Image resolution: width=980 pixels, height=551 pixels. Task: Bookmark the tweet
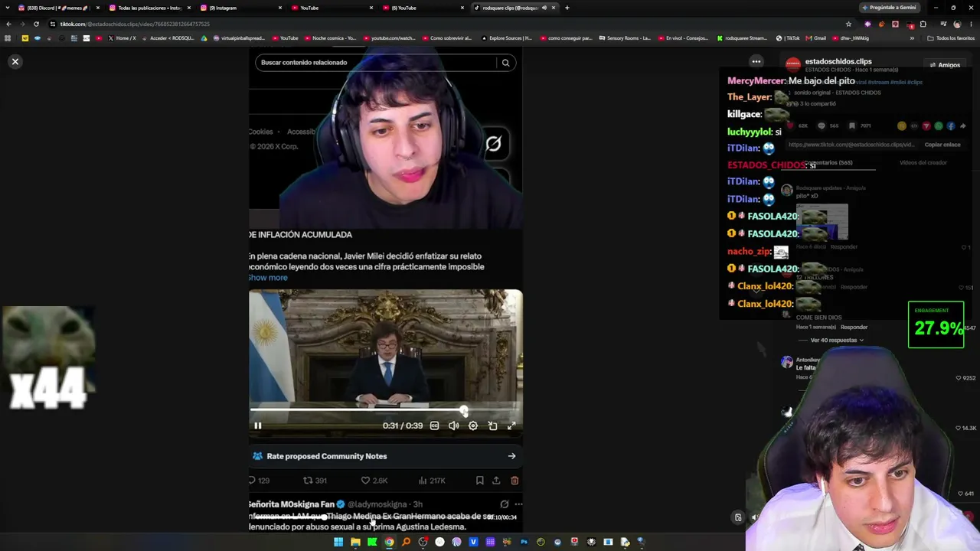point(479,481)
